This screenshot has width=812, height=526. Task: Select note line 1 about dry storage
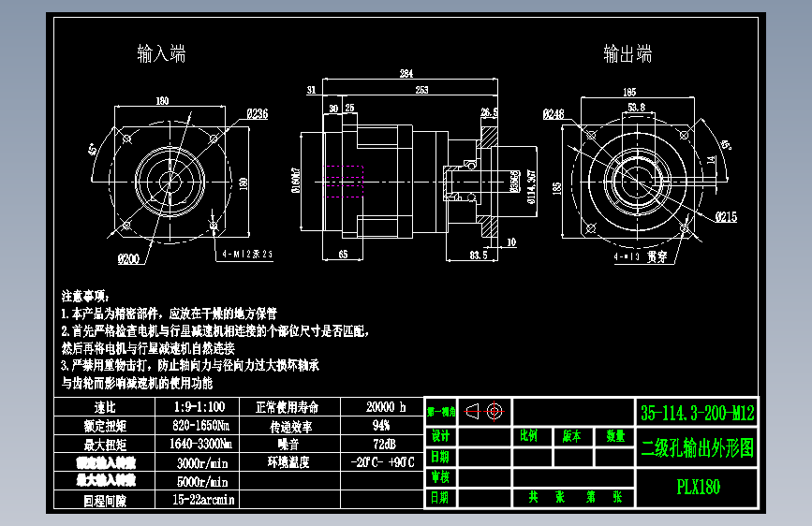coord(169,314)
